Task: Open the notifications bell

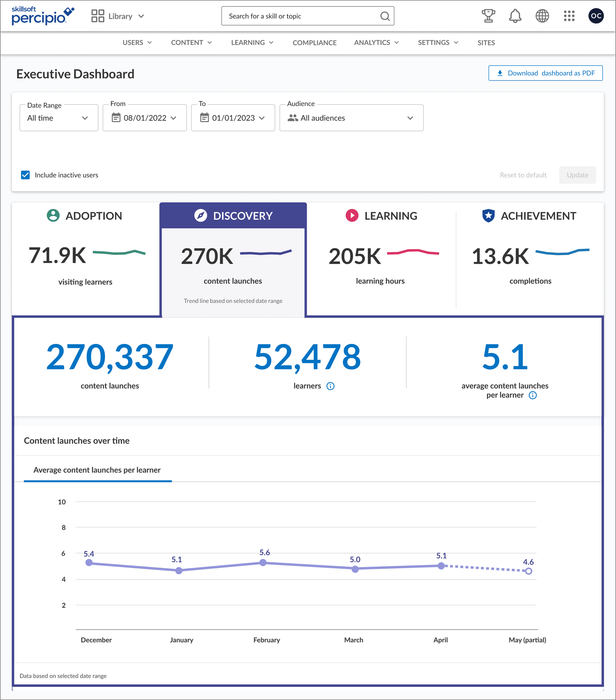Action: (x=515, y=16)
